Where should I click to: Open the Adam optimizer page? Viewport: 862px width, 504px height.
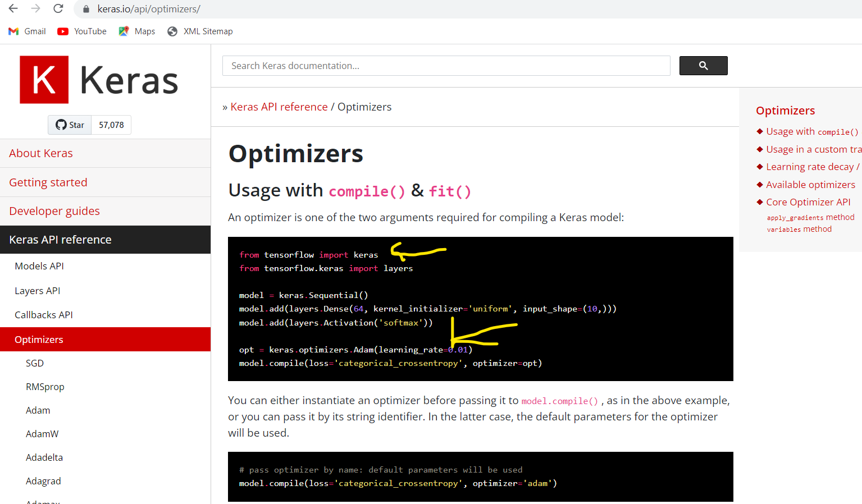tap(38, 410)
